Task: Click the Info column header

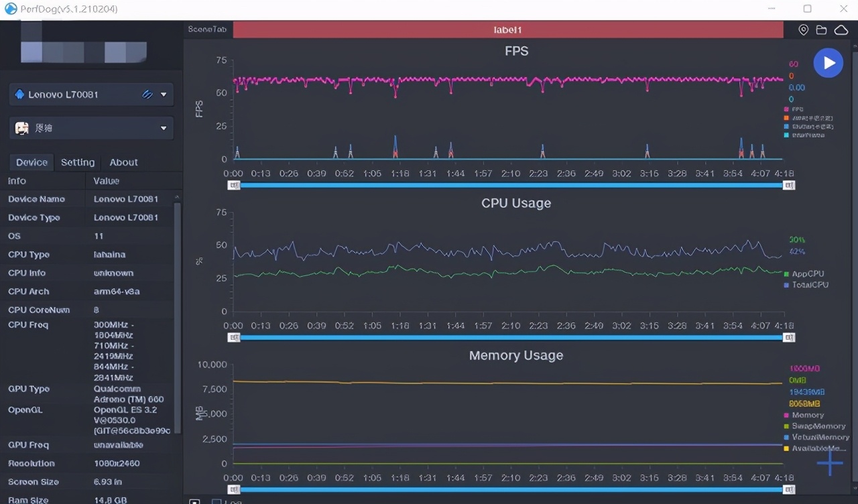Action: (17, 181)
